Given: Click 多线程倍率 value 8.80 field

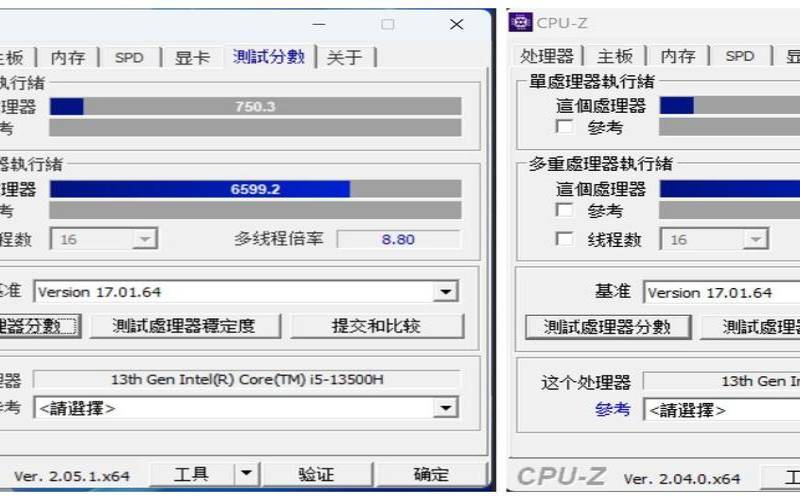Looking at the screenshot, I should [x=398, y=239].
